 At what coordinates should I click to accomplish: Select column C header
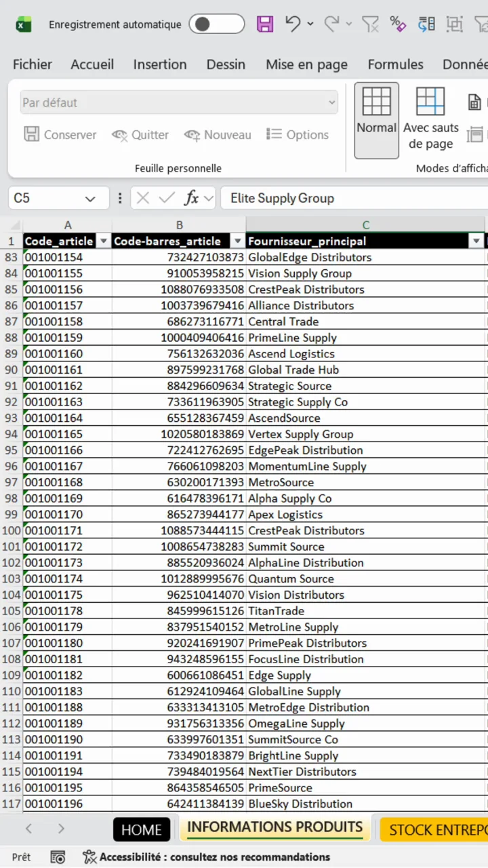point(366,225)
